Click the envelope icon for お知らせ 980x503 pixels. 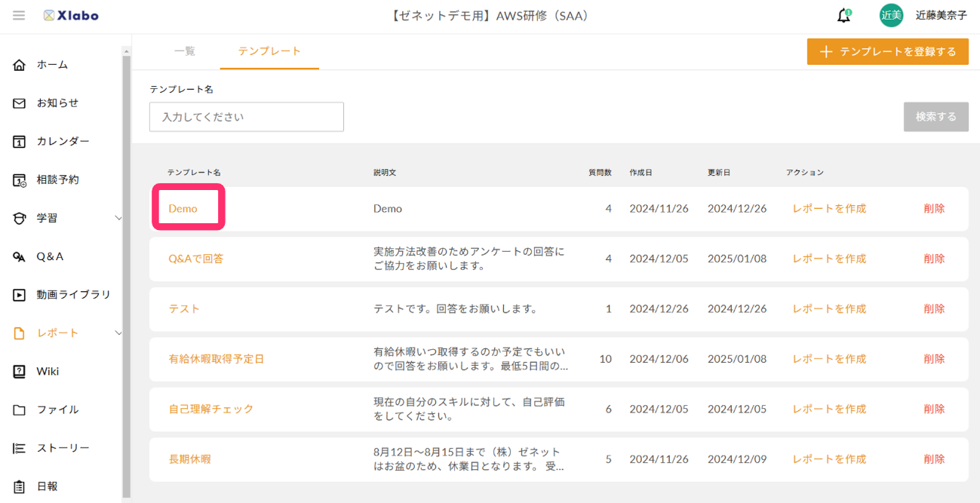point(20,103)
